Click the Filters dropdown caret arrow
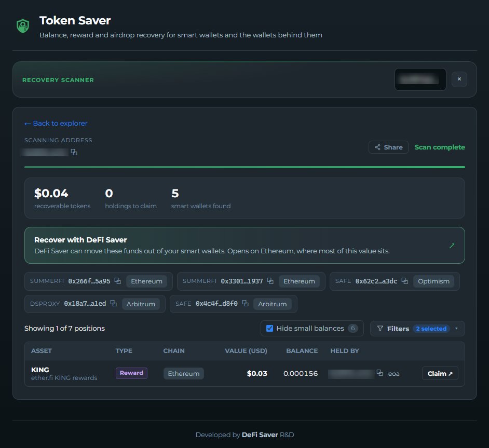 point(456,328)
